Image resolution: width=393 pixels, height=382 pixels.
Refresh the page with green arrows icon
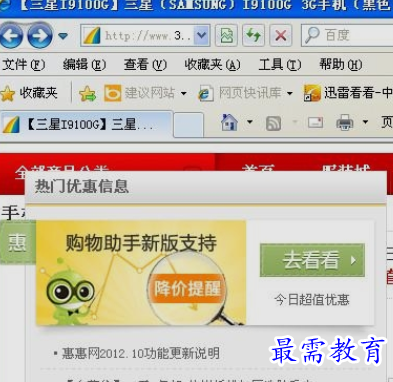click(253, 35)
